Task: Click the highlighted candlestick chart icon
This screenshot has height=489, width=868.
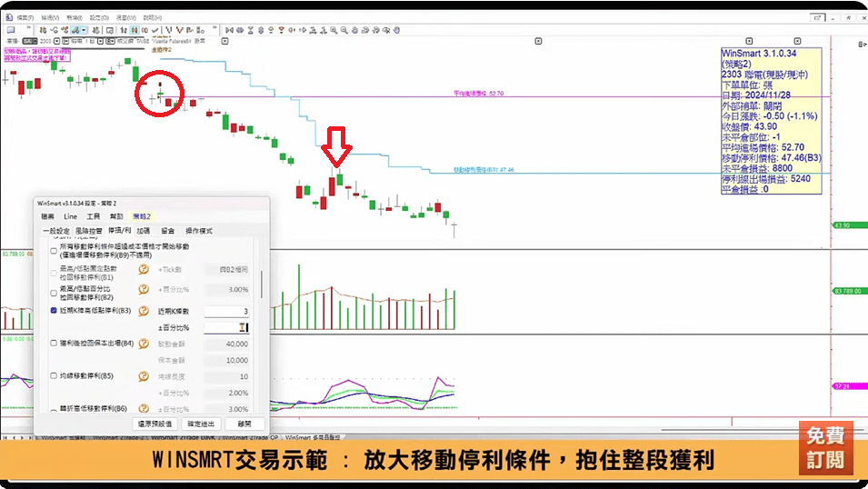Action: coord(135,30)
